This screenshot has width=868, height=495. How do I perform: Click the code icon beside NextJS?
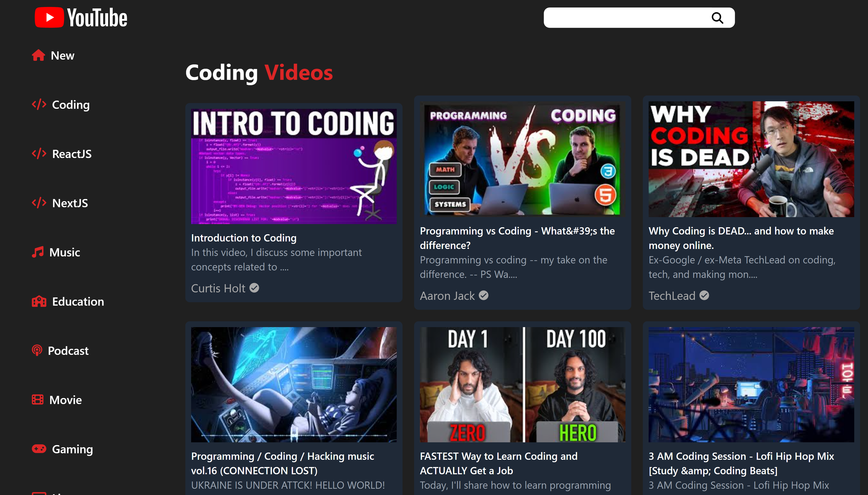coord(39,203)
